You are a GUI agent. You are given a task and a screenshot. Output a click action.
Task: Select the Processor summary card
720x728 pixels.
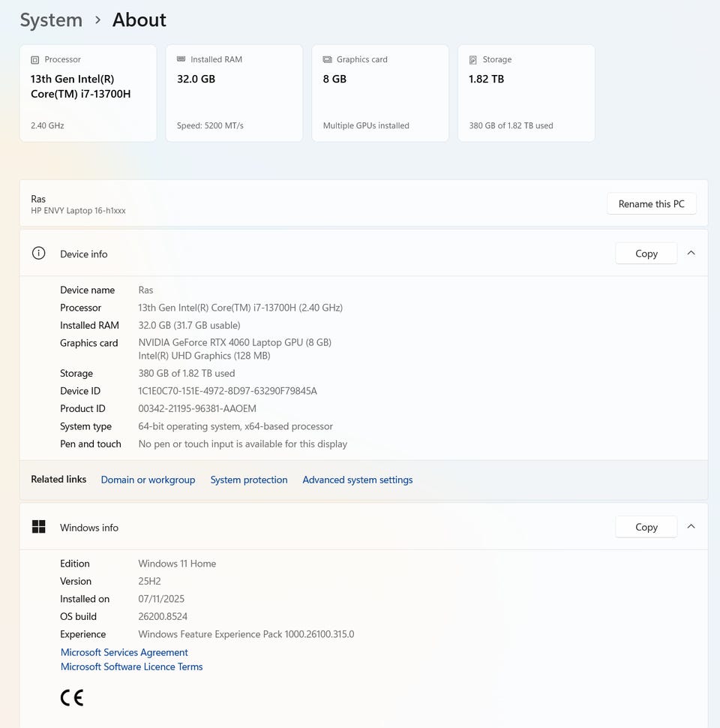click(x=88, y=93)
